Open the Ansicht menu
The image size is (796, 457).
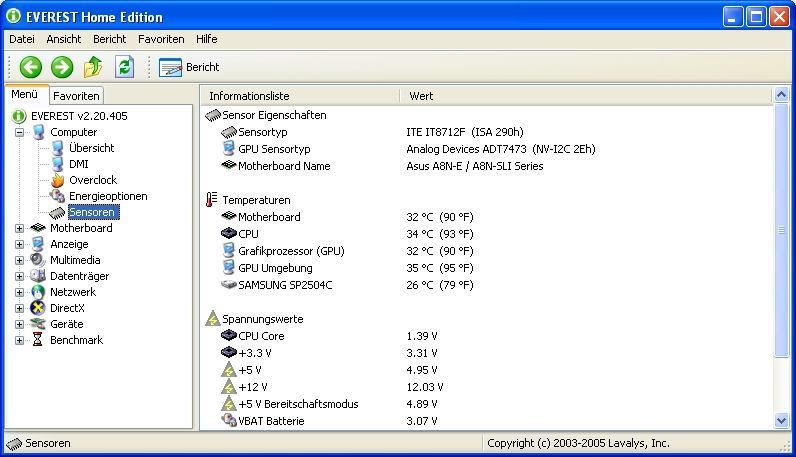pos(63,39)
